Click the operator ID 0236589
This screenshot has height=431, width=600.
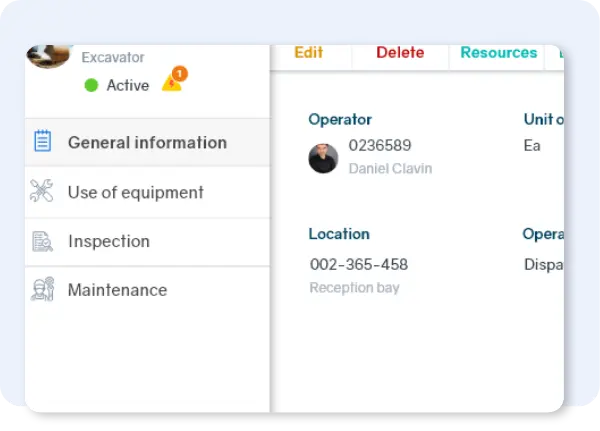point(380,146)
